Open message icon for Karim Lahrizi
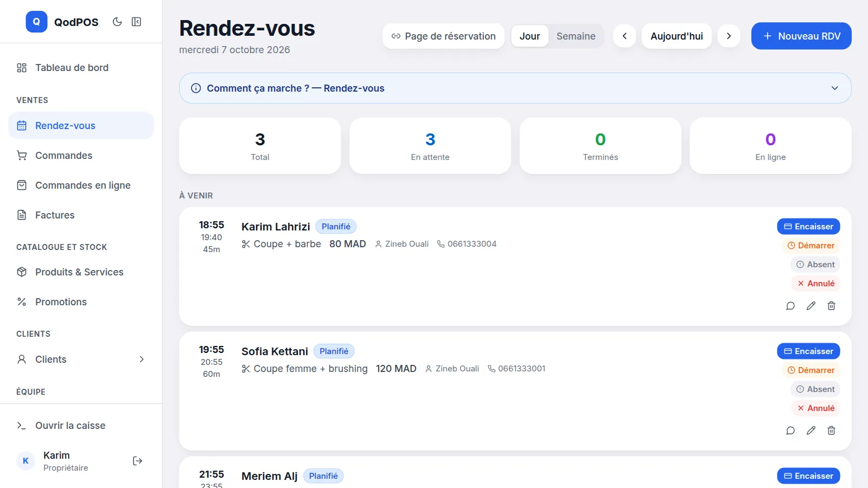868x488 pixels. point(790,306)
